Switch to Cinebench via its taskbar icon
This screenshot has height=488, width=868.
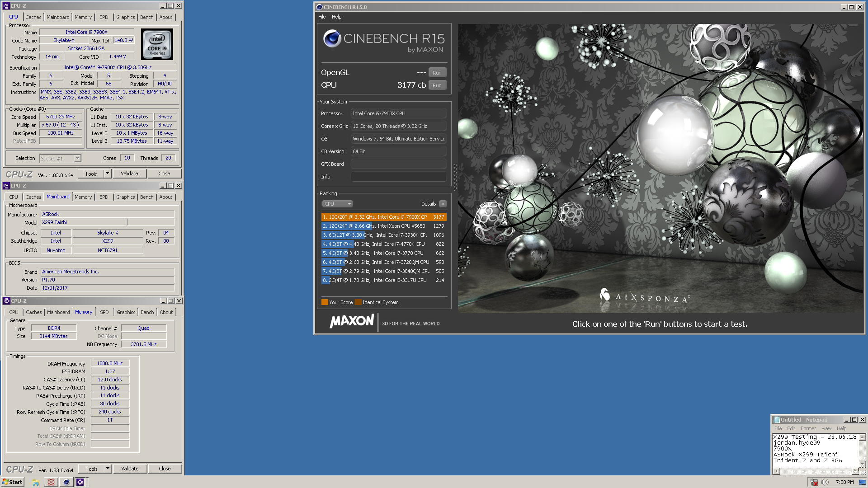(x=66, y=482)
